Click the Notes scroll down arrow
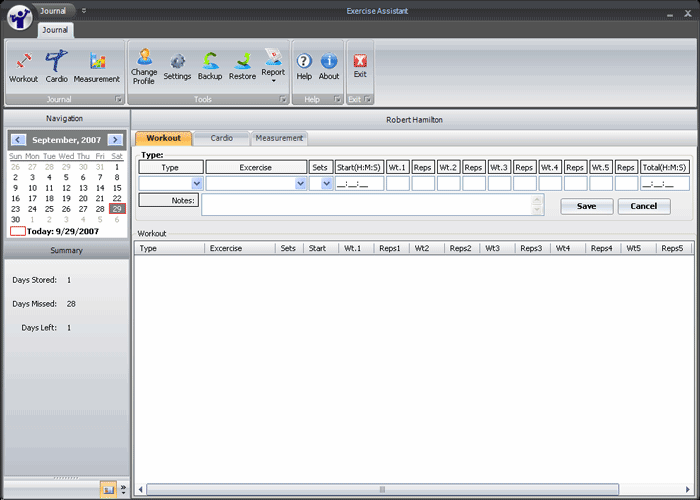This screenshot has height=500, width=700. point(538,210)
